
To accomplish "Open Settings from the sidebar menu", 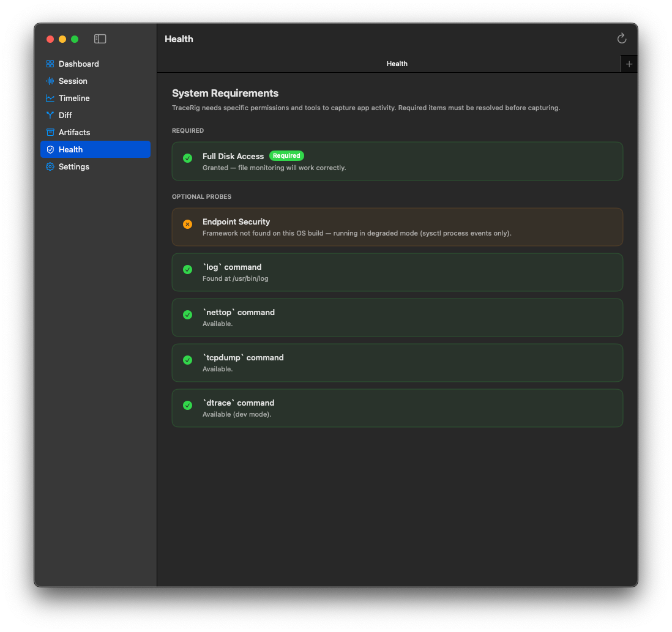I will [73, 166].
